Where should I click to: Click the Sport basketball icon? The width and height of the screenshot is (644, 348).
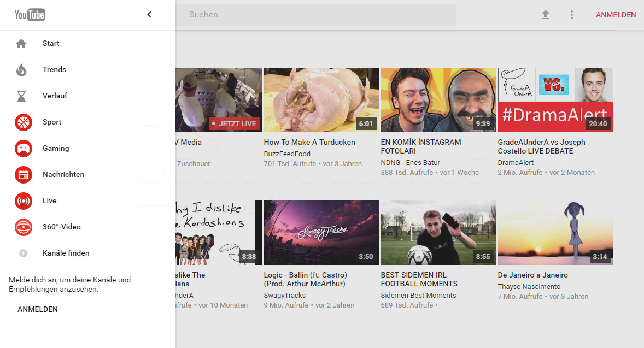[x=24, y=122]
